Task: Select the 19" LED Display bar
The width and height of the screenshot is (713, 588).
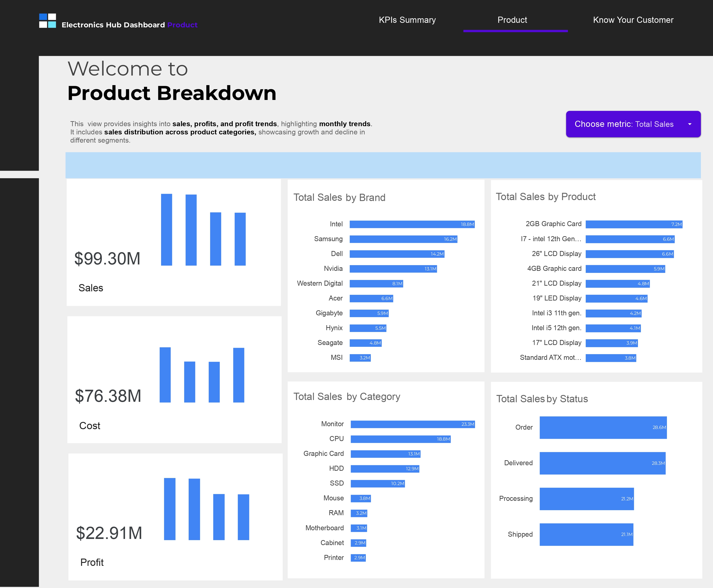Action: click(x=616, y=298)
